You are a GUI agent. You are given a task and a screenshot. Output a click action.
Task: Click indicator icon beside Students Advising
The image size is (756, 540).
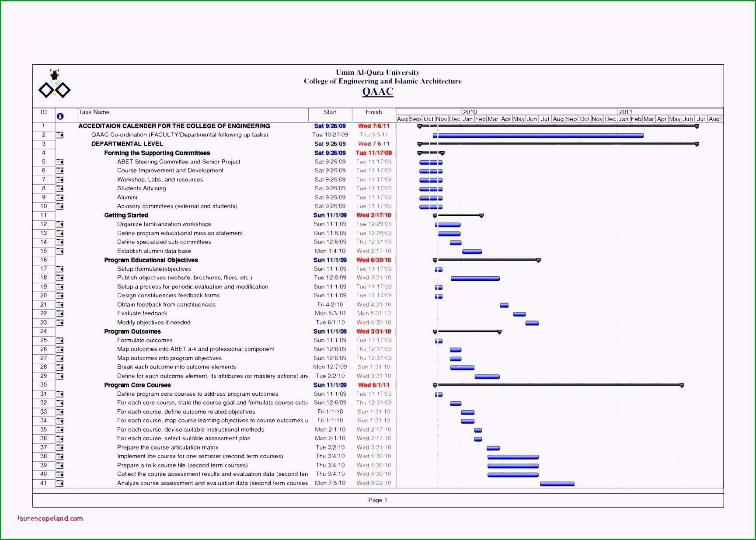click(59, 189)
